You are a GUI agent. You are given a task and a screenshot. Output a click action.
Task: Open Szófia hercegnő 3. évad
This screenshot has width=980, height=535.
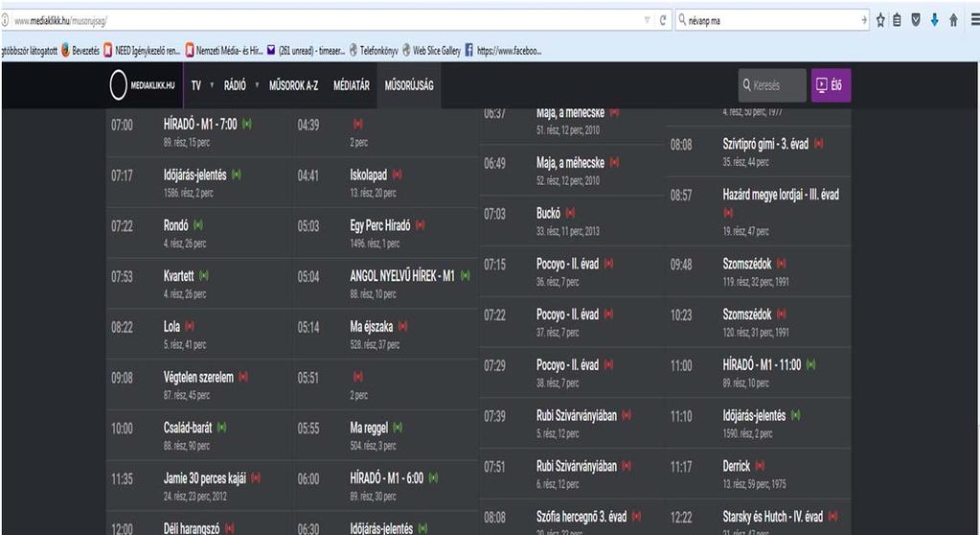[581, 517]
